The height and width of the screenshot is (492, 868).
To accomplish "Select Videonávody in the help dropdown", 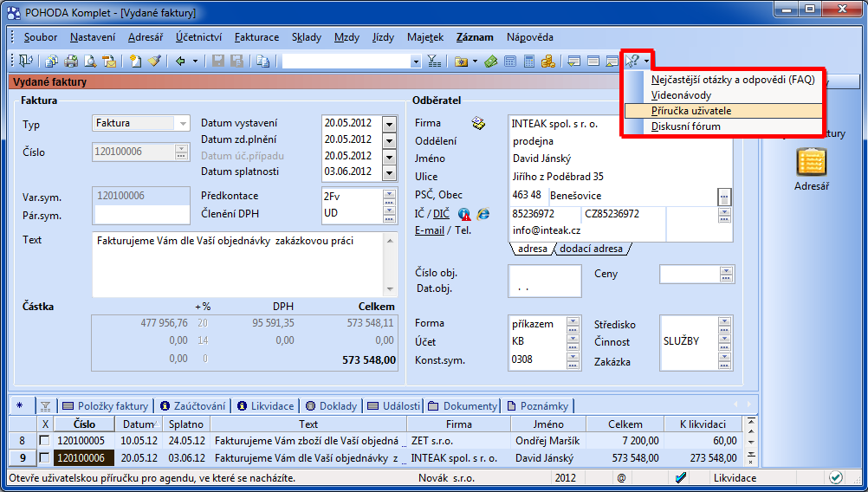I will coord(722,95).
